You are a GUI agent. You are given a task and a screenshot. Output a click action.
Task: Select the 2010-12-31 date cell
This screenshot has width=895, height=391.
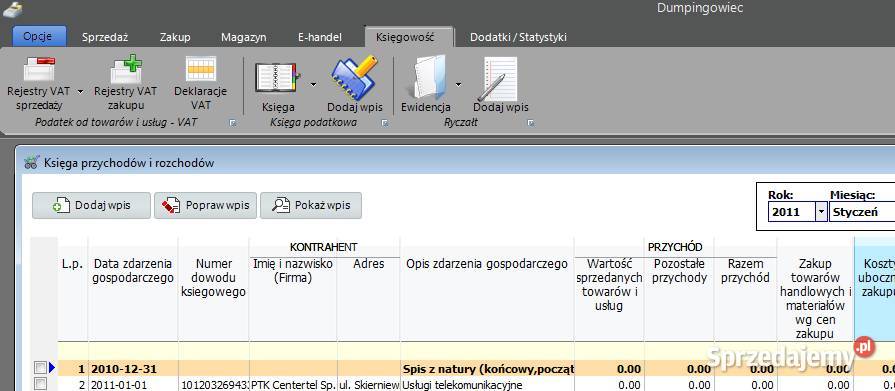coord(133,369)
